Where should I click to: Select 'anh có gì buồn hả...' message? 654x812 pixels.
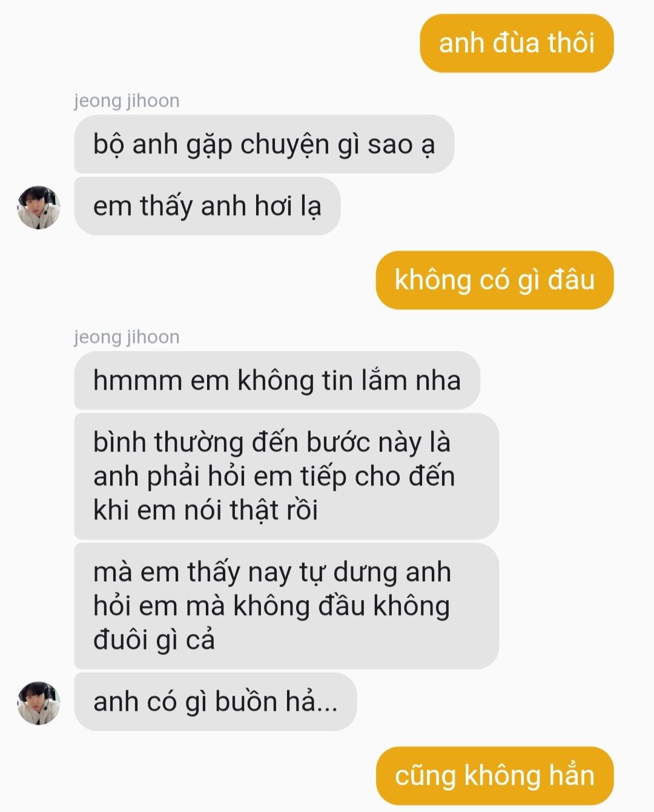pyautogui.click(x=216, y=702)
